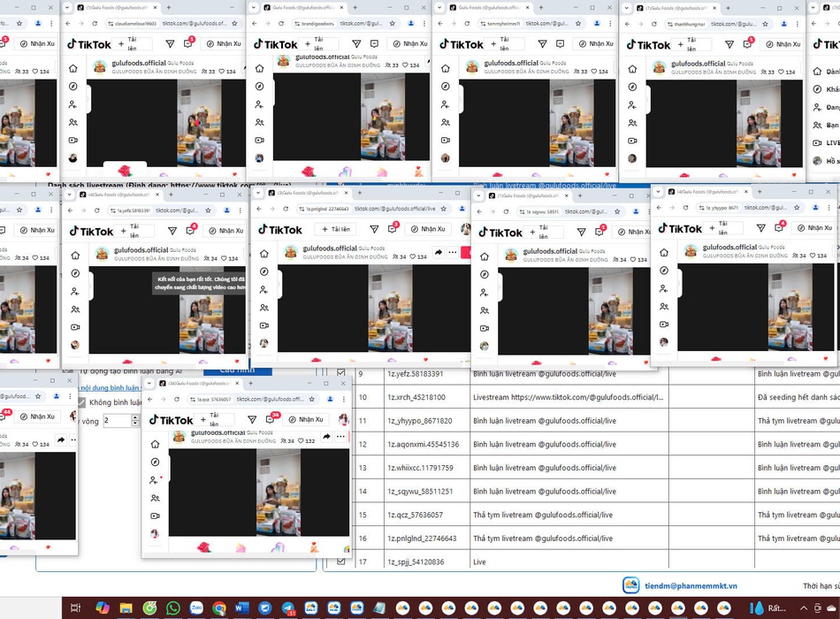Click Tải lên button in 1z.pnlglnd 22746643 window
This screenshot has height=619, width=840.
click(336, 229)
